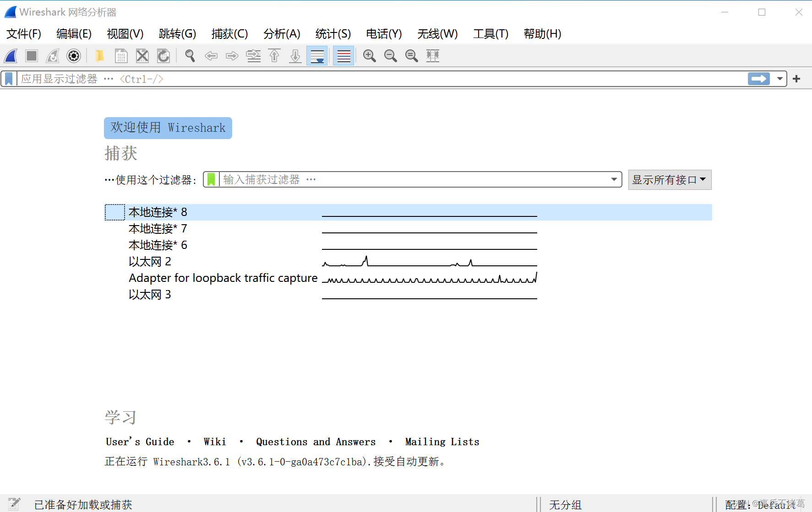Screen dimensions: 812x512
Task: Select interface 本地连接* 6
Action: [x=408, y=245]
